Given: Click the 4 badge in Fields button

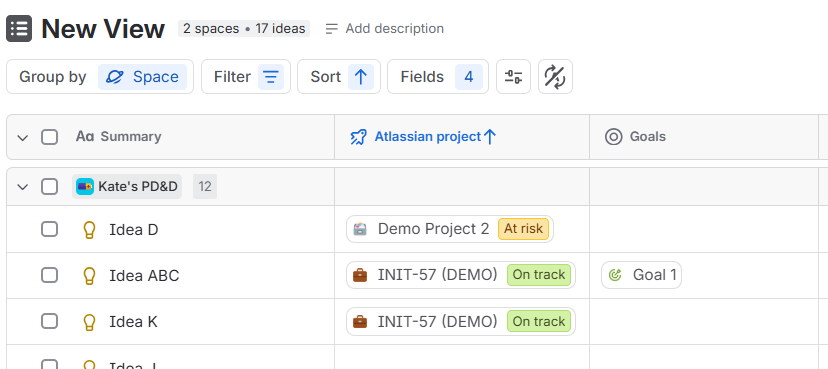Looking at the screenshot, I should click(469, 77).
